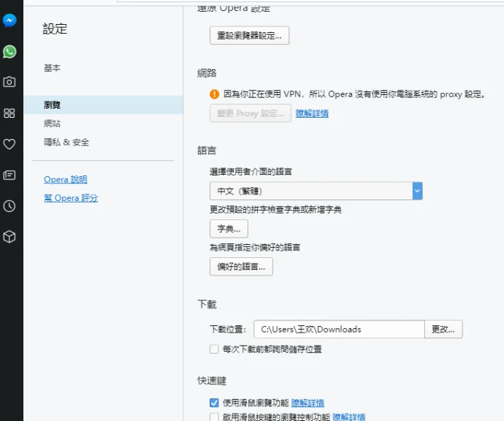This screenshot has height=421, width=504.
Task: Click the 選擇使用者介面的語言 label
Action: point(251,172)
